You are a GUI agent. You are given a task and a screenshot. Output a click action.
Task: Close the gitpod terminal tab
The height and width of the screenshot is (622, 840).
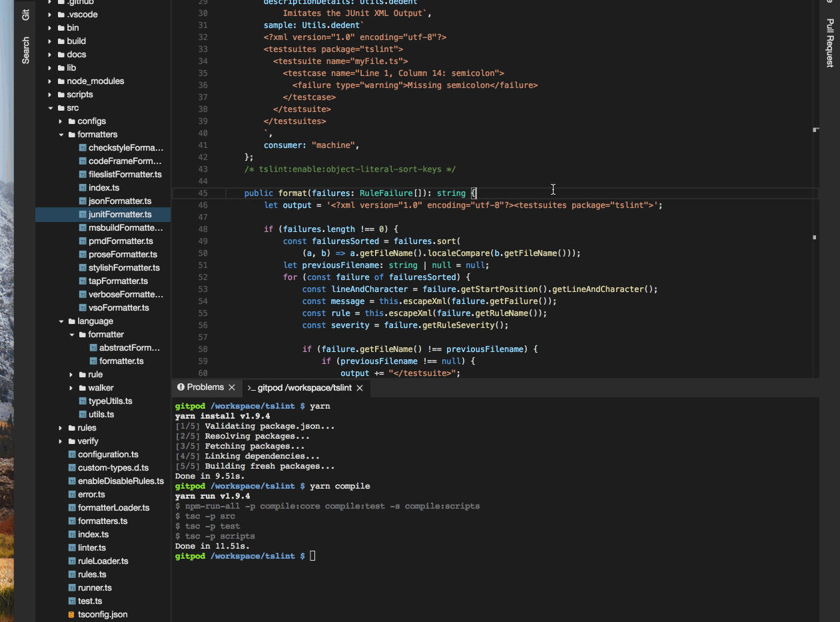point(361,387)
